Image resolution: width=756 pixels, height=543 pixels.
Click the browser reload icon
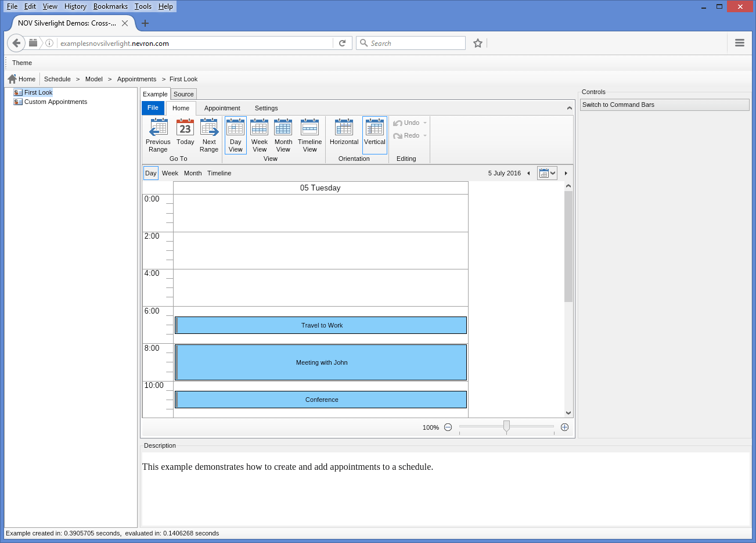(343, 43)
